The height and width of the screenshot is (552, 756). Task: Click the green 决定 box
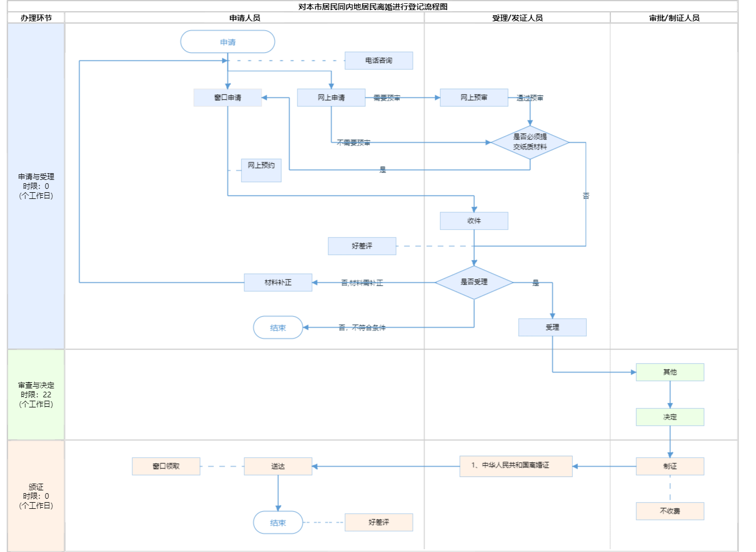tap(670, 417)
